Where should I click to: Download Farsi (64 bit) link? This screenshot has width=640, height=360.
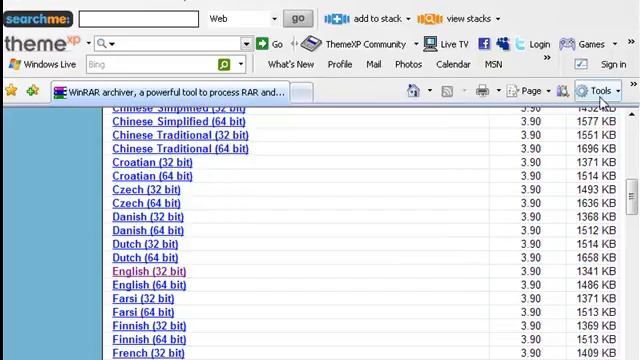click(x=143, y=312)
